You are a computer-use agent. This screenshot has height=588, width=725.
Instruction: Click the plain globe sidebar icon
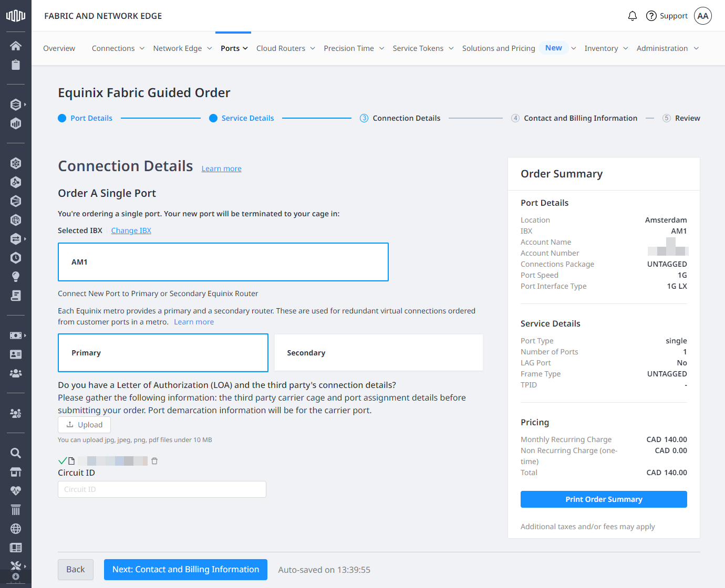pos(16,529)
